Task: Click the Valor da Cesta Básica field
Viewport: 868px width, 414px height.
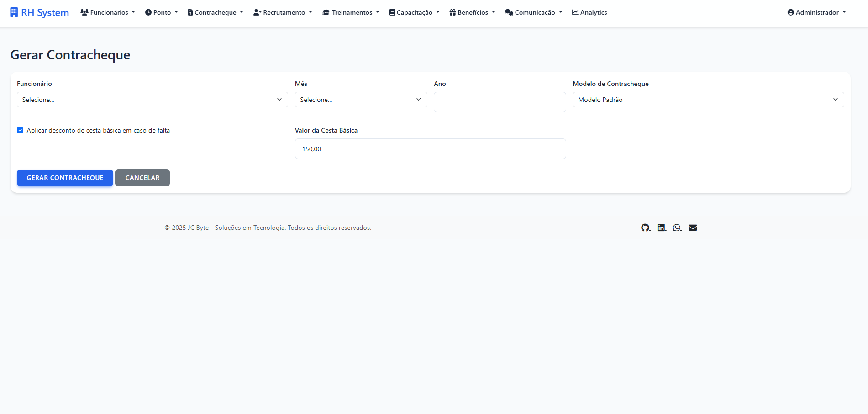Action: click(x=430, y=149)
